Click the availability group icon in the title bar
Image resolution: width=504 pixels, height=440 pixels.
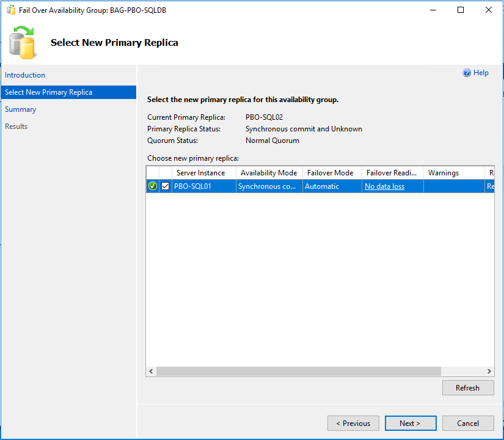[11, 10]
